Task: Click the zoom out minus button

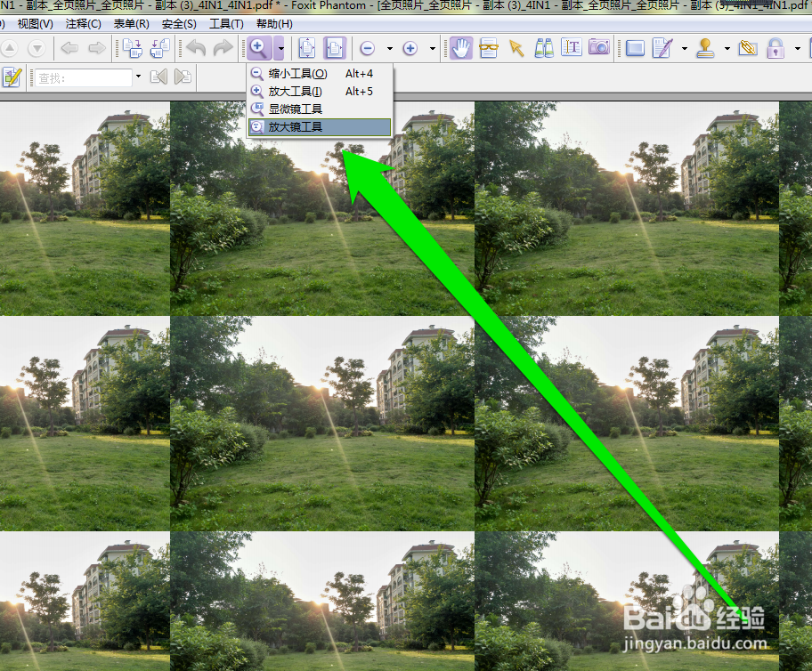Action: [x=367, y=49]
